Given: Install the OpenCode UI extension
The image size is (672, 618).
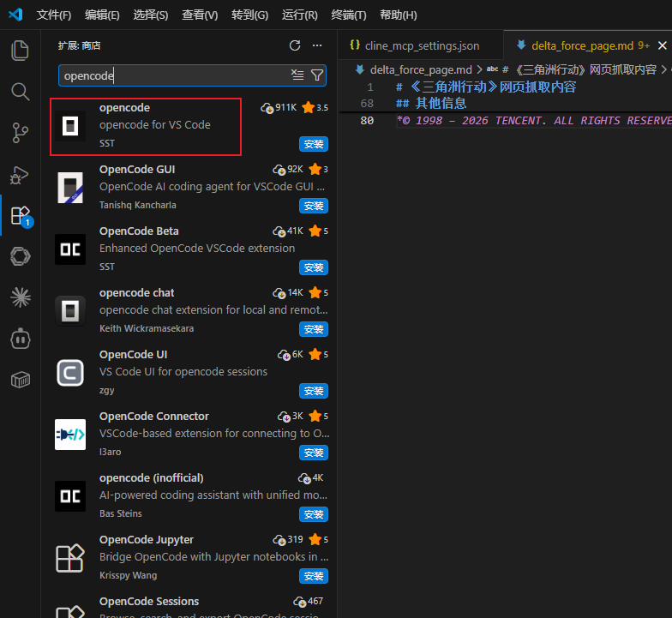Looking at the screenshot, I should [314, 391].
